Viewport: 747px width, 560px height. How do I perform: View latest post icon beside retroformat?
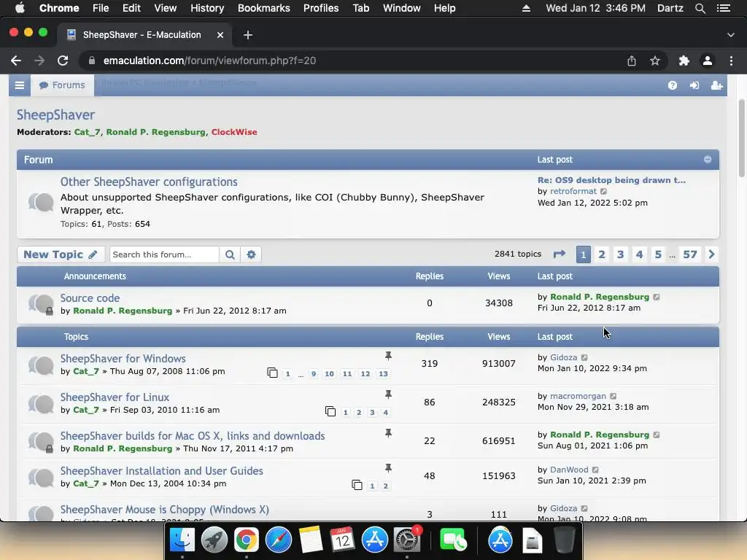603,192
